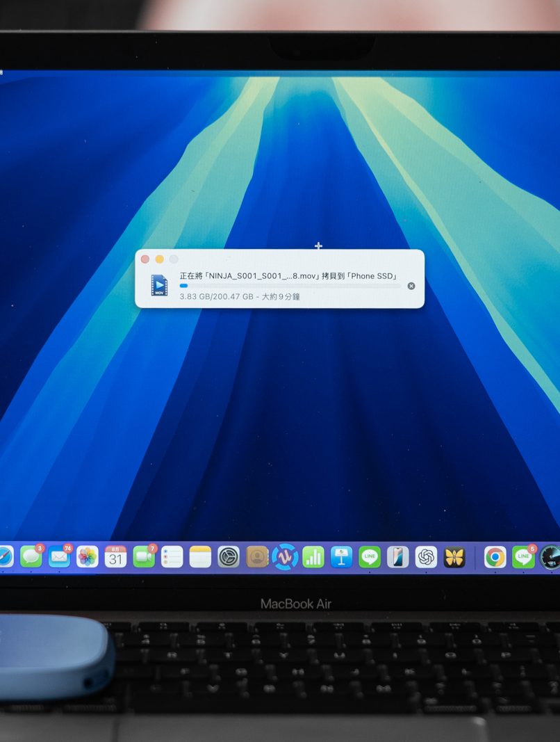
Task: Click the copy progress bar
Action: tap(290, 286)
